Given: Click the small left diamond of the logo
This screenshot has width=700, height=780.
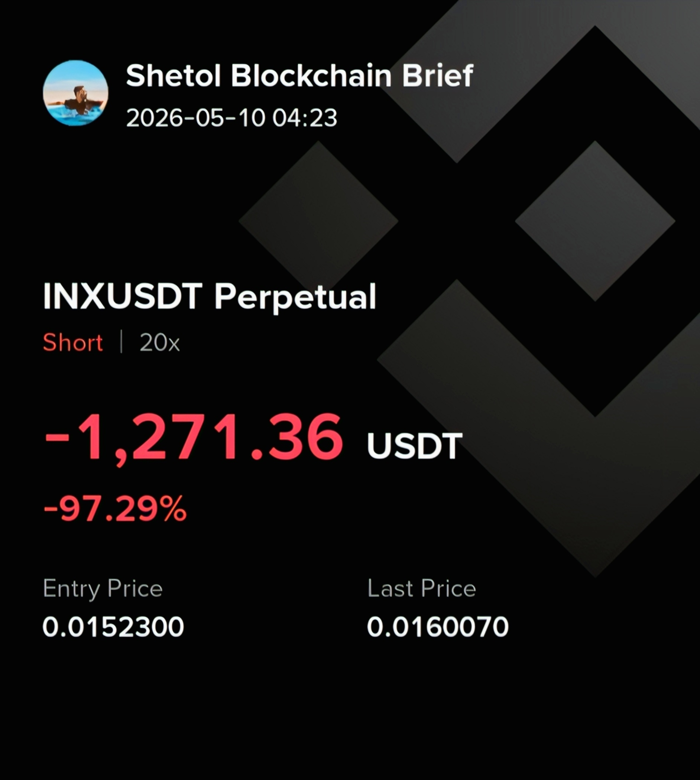Looking at the screenshot, I should pyautogui.click(x=318, y=221).
